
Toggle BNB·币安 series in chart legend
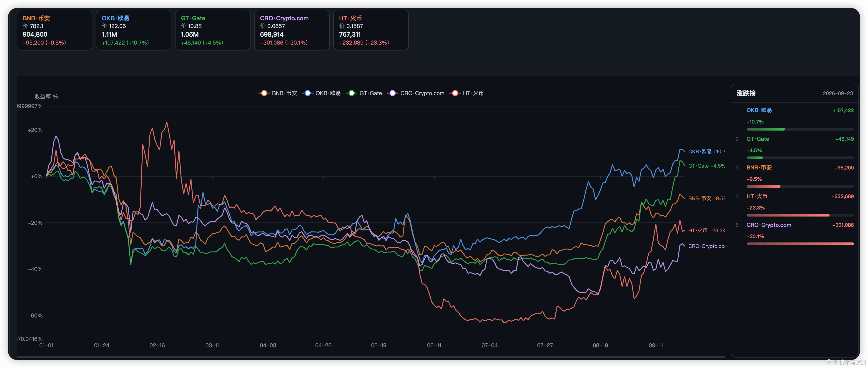pyautogui.click(x=278, y=93)
